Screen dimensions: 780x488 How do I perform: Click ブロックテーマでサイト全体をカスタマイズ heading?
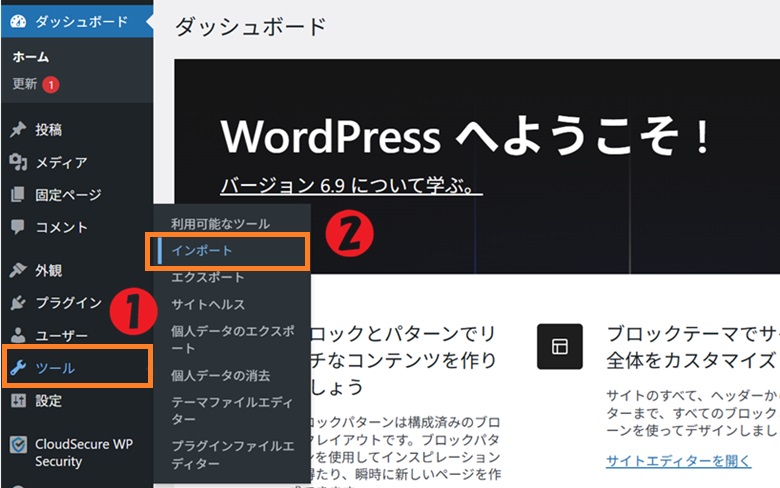[693, 347]
